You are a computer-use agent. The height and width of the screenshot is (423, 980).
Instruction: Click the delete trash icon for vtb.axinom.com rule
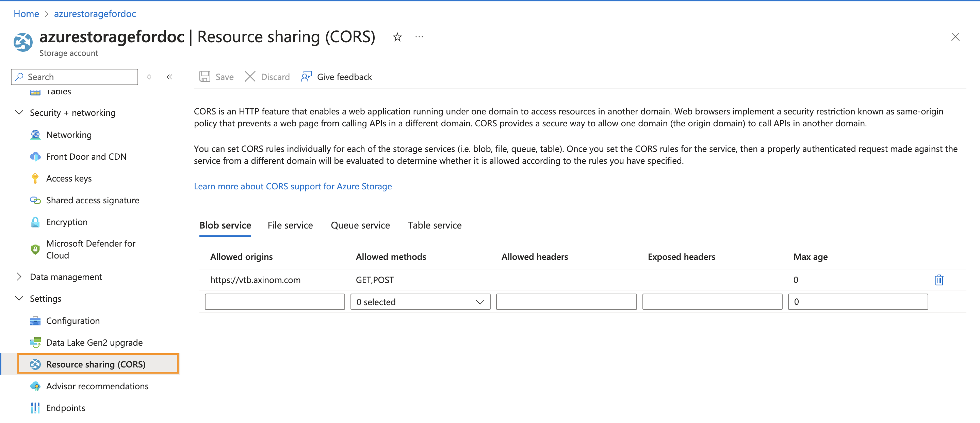[x=938, y=280]
